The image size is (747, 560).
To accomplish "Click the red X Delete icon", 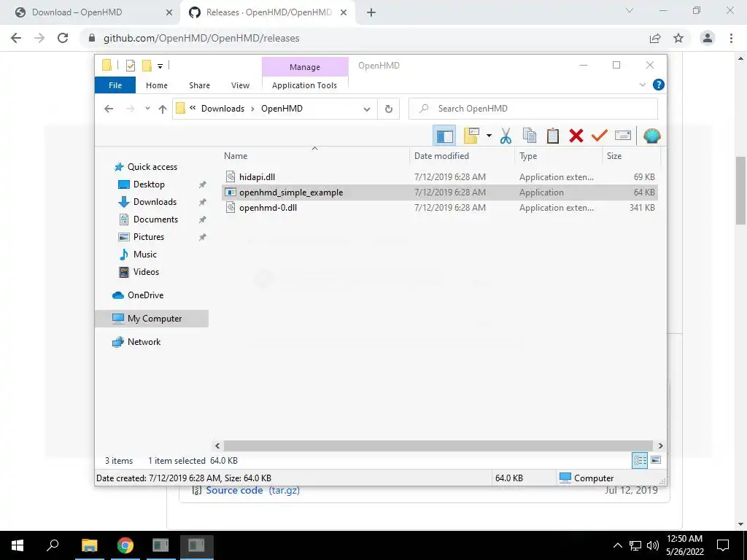I will tap(576, 136).
